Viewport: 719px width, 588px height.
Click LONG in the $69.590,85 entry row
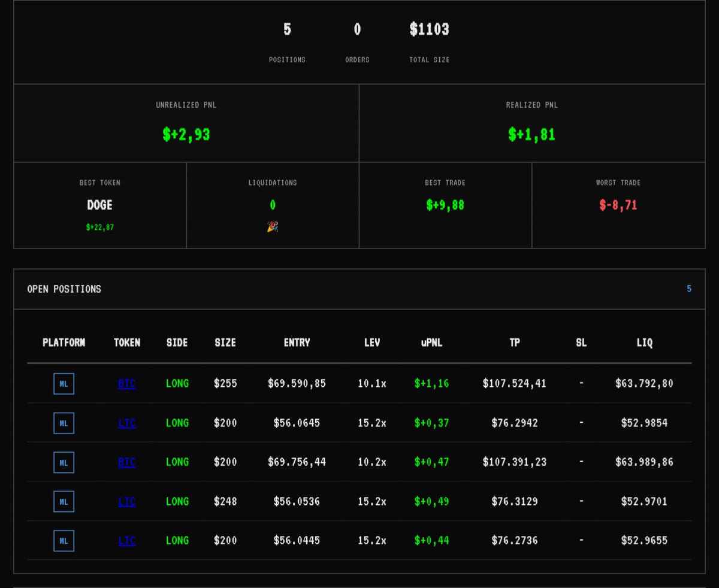point(177,384)
